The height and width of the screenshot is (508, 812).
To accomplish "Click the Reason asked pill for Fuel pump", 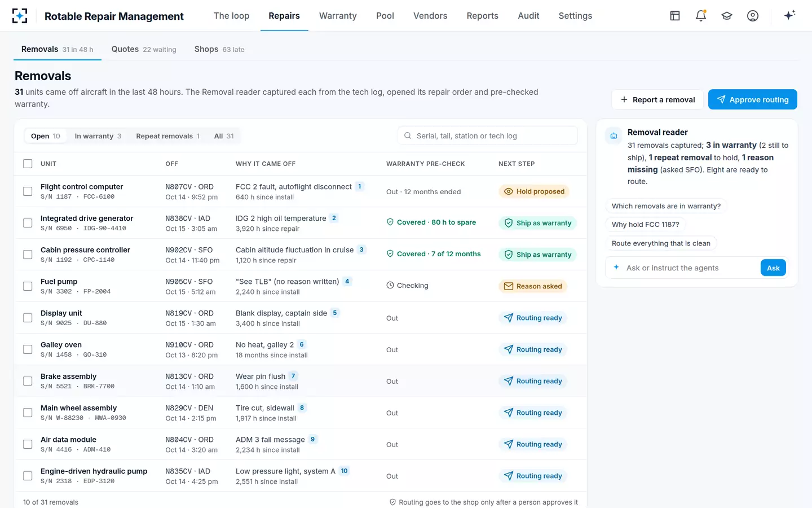I will click(x=533, y=286).
